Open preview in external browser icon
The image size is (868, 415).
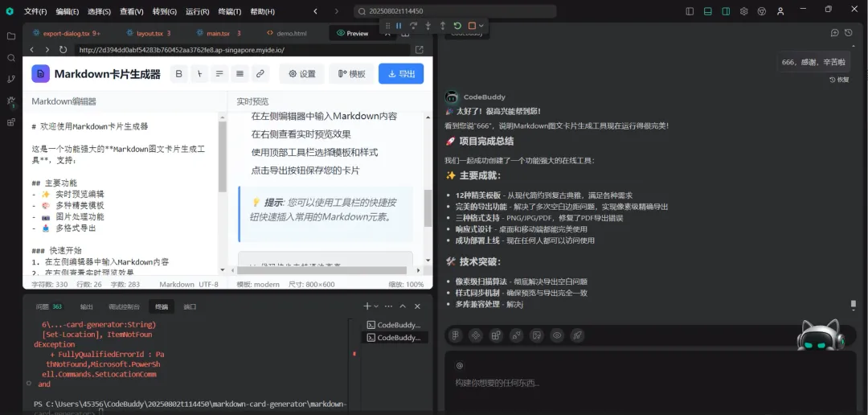[420, 50]
